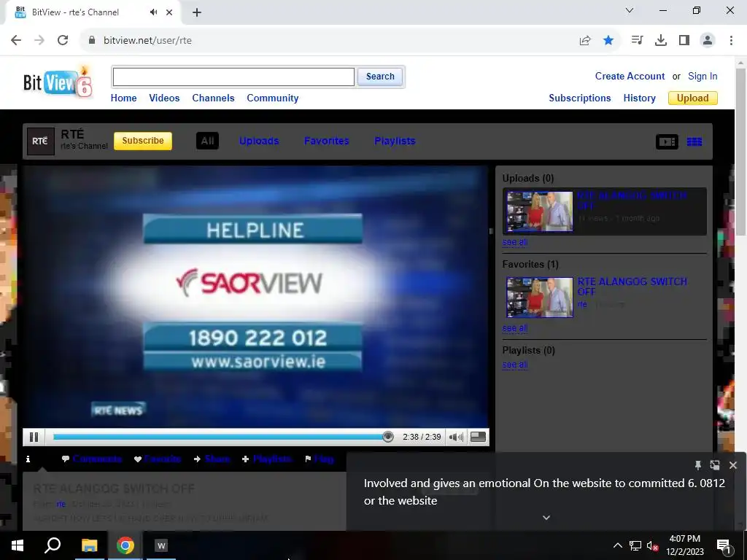Click 'see all' under Uploads
The width and height of the screenshot is (747, 560).
pyautogui.click(x=515, y=242)
